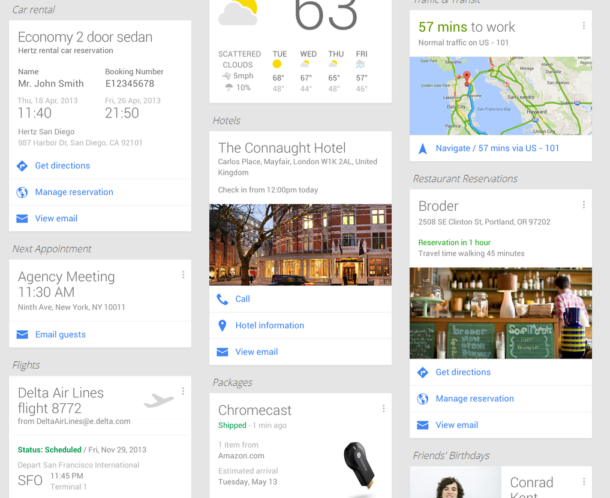Expand the three-dot menu on Chromecast card
Image resolution: width=610 pixels, height=498 pixels.
(x=383, y=408)
